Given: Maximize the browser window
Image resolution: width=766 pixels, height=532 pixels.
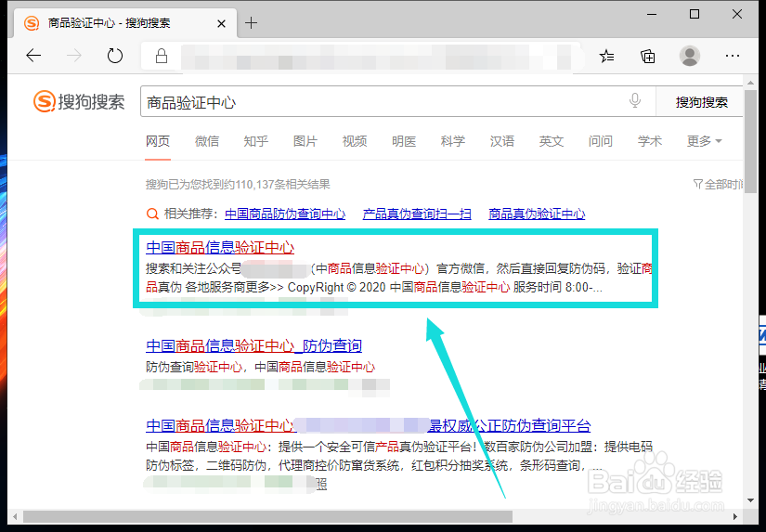Looking at the screenshot, I should tap(695, 14).
